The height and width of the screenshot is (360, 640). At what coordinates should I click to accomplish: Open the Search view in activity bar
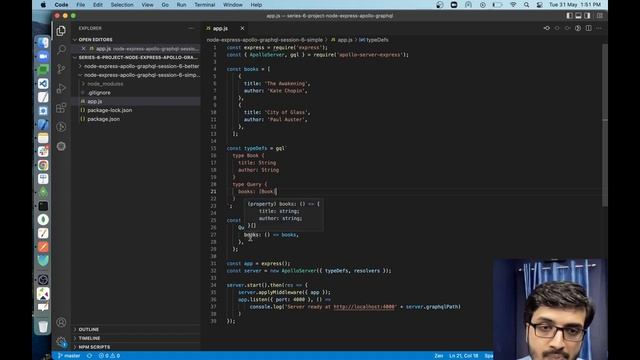(x=61, y=49)
